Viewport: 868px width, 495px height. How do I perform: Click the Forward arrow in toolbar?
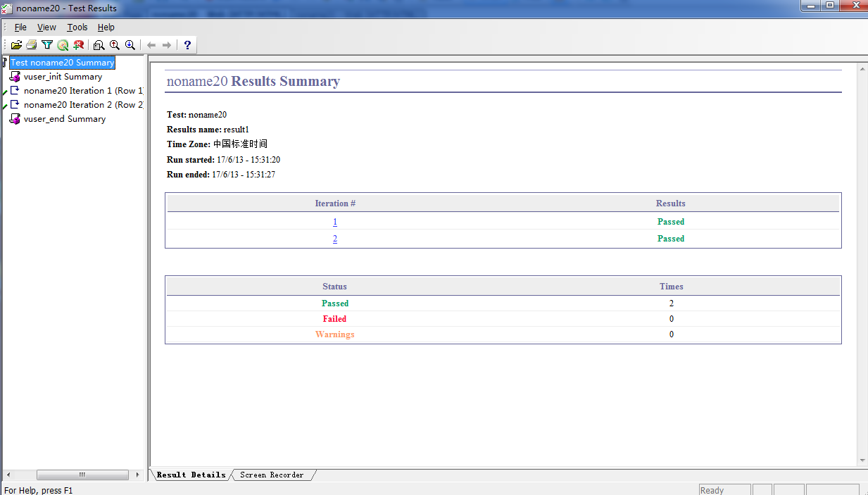(x=167, y=45)
